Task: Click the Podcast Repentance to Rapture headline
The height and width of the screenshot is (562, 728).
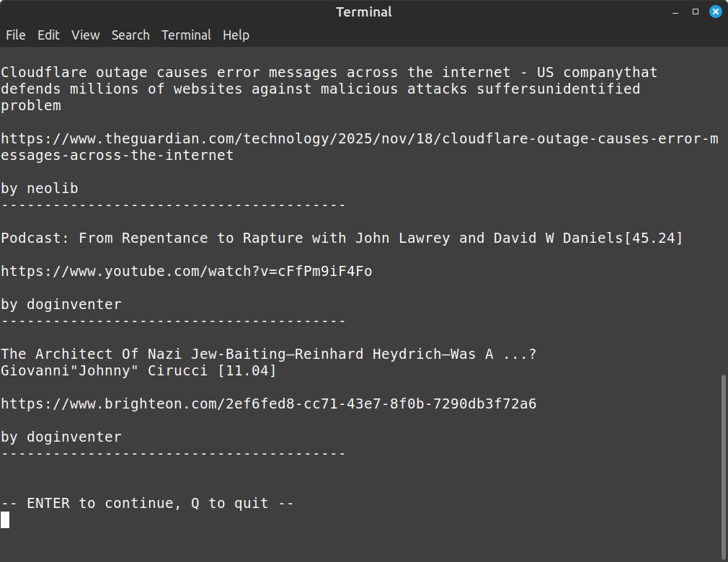Action: (341, 238)
